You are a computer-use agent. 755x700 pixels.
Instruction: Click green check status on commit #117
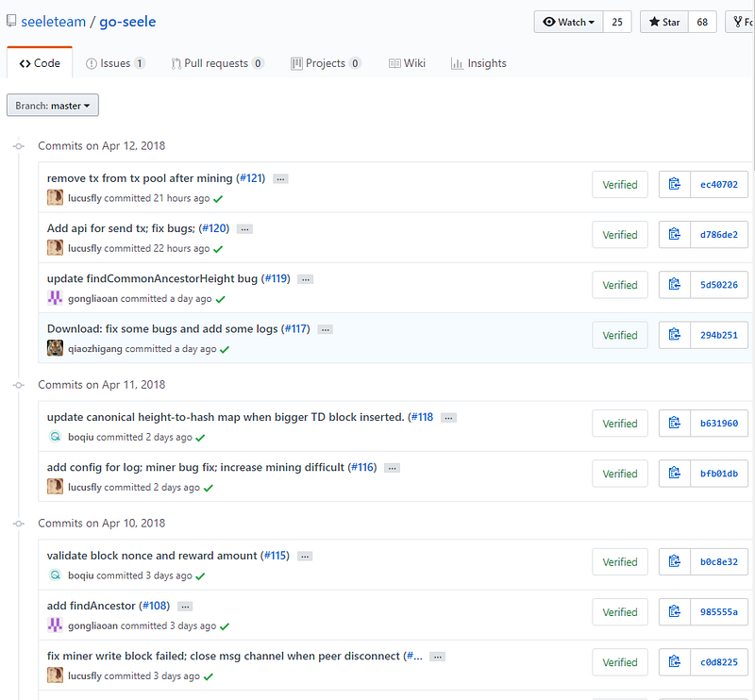tap(225, 349)
